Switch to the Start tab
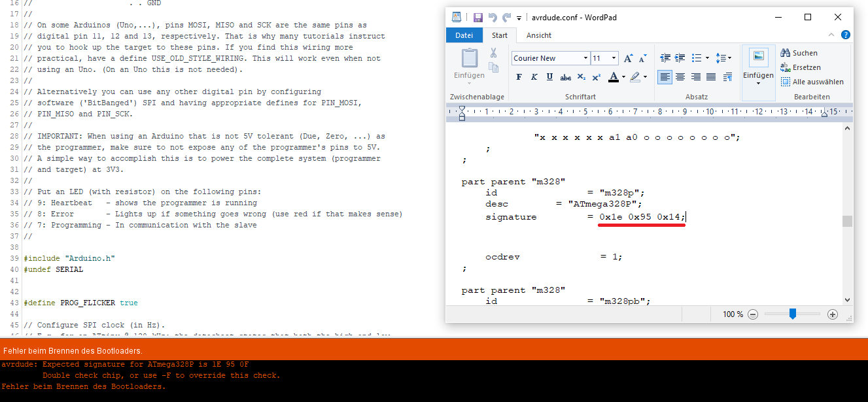This screenshot has width=868, height=402. coord(500,35)
